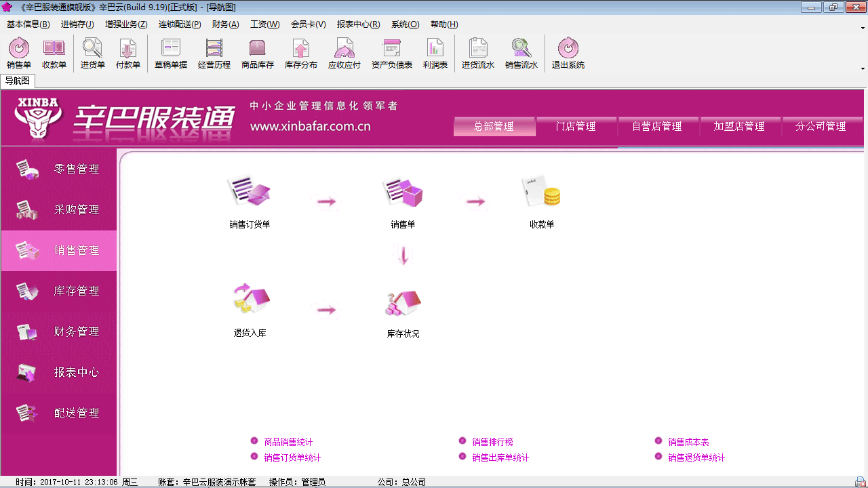Click the 进货单 toolbar icon
The height and width of the screenshot is (488, 868).
(93, 54)
